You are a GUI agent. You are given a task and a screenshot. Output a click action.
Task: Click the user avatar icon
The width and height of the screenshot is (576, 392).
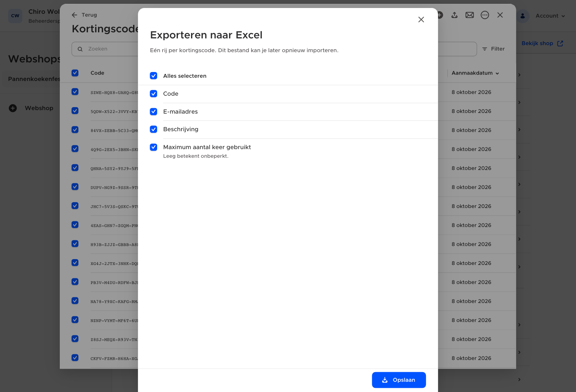[x=523, y=16]
